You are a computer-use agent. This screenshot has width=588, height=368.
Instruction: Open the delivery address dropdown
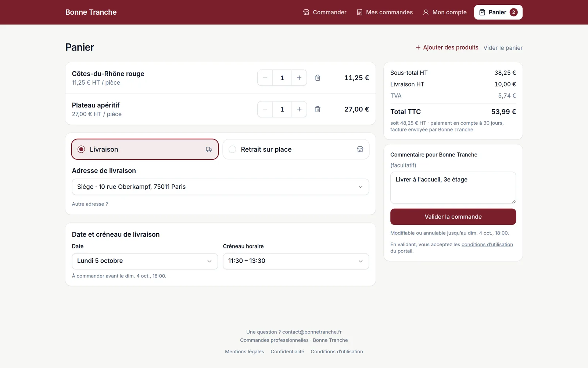pos(220,187)
